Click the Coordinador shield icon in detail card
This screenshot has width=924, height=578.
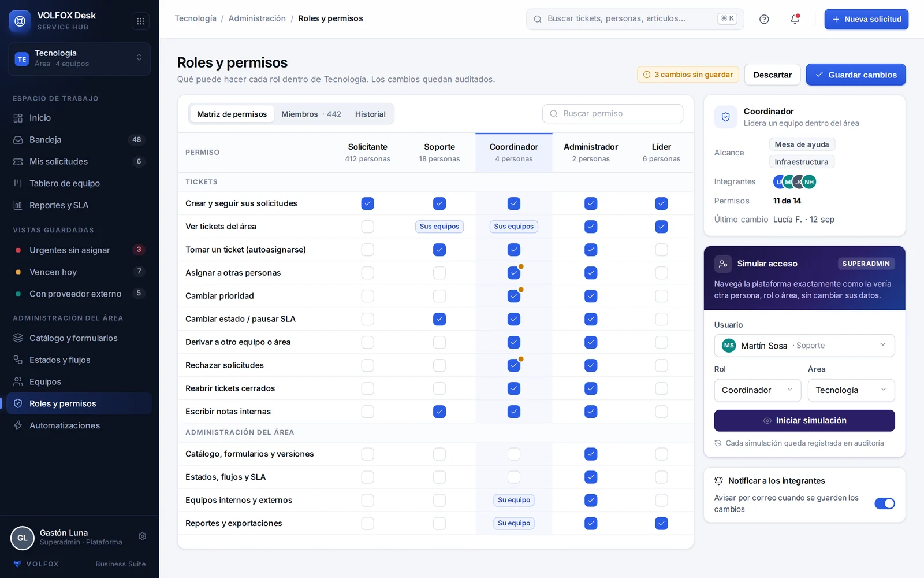pyautogui.click(x=725, y=117)
